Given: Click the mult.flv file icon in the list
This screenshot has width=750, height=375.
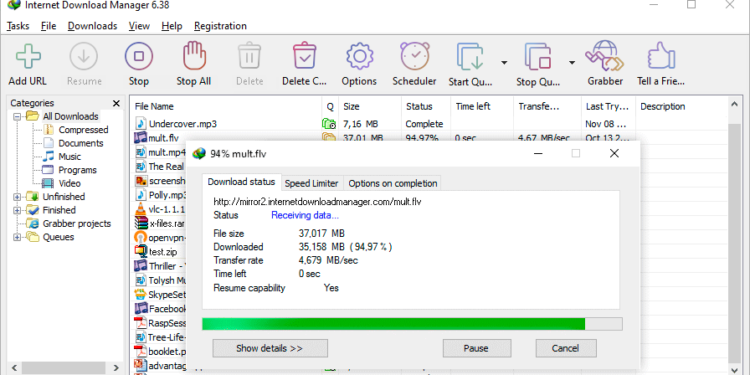Looking at the screenshot, I should click(141, 138).
